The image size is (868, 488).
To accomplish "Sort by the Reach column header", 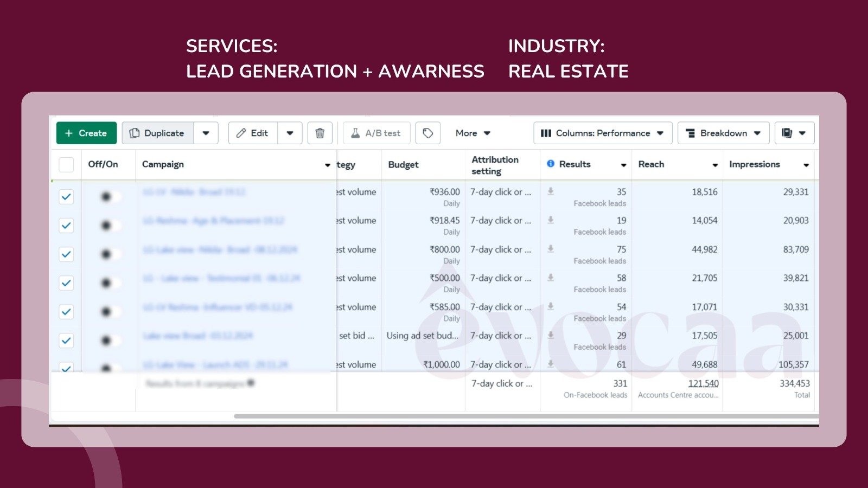I will coord(651,164).
